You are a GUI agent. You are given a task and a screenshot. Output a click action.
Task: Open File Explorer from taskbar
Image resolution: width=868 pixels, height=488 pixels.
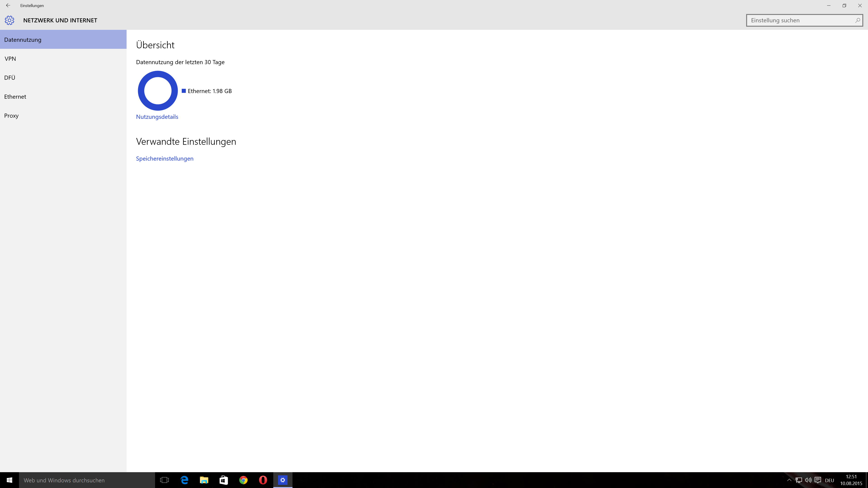point(204,480)
